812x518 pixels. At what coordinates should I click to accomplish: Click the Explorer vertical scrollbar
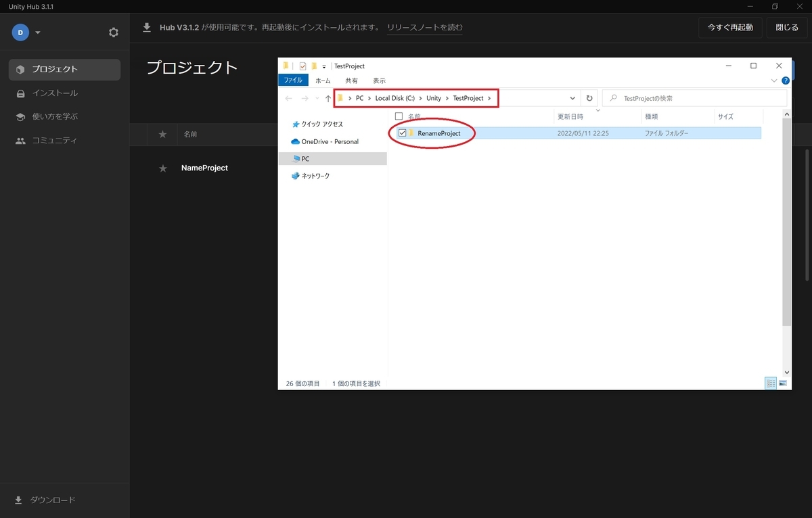[786, 223]
